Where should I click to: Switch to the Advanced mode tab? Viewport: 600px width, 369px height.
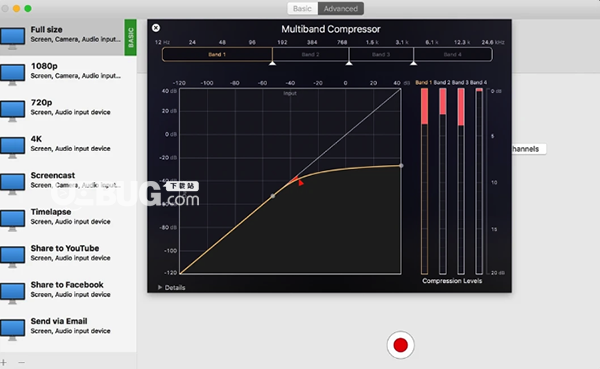click(341, 8)
